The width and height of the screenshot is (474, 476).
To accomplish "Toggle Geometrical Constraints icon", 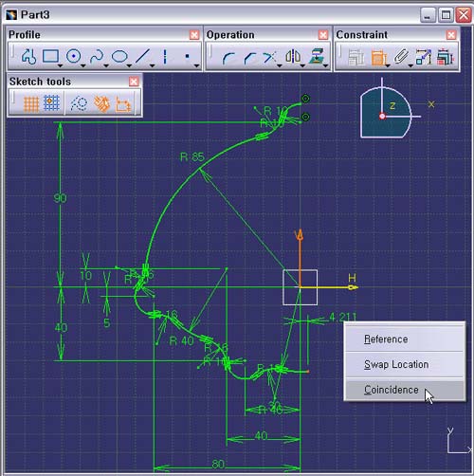I will click(x=101, y=103).
